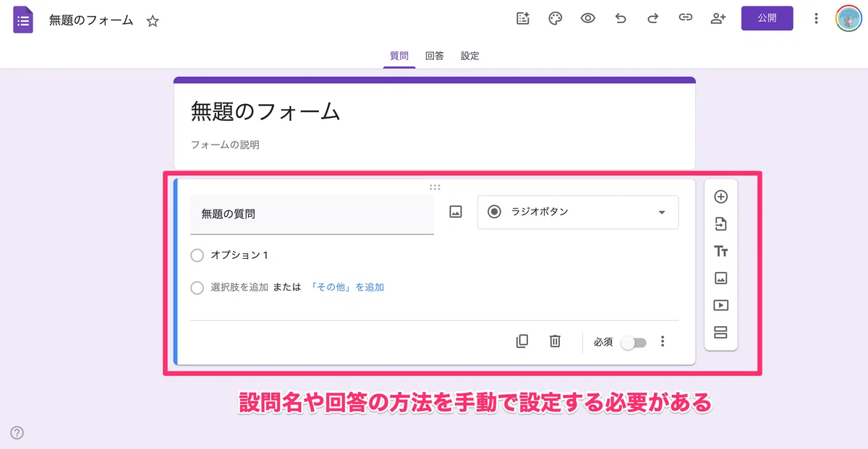
Task: Click the 無題の質問 question title field
Action: pyautogui.click(x=312, y=214)
